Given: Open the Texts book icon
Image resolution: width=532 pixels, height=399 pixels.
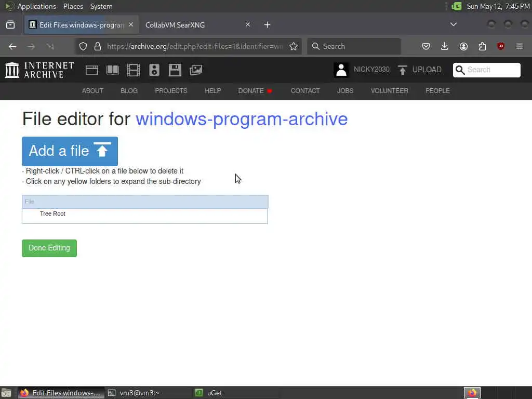Looking at the screenshot, I should click(x=113, y=70).
